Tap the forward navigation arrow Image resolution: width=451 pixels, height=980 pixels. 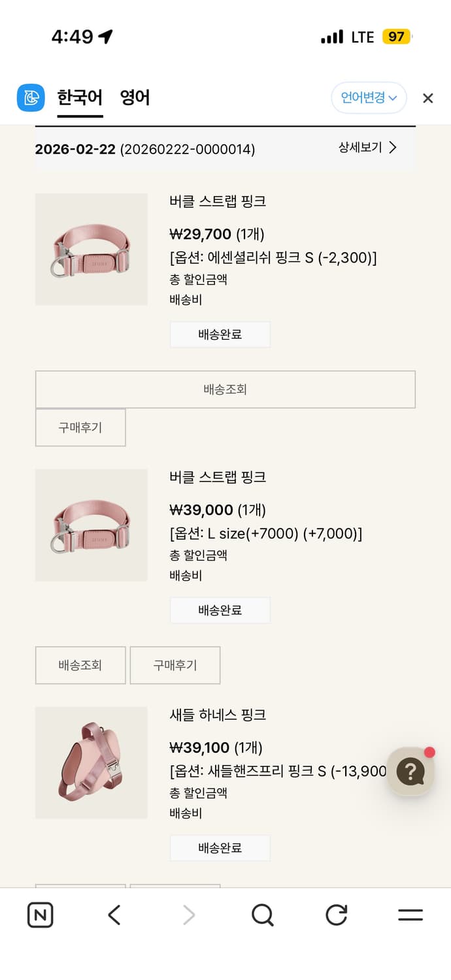[x=188, y=915]
